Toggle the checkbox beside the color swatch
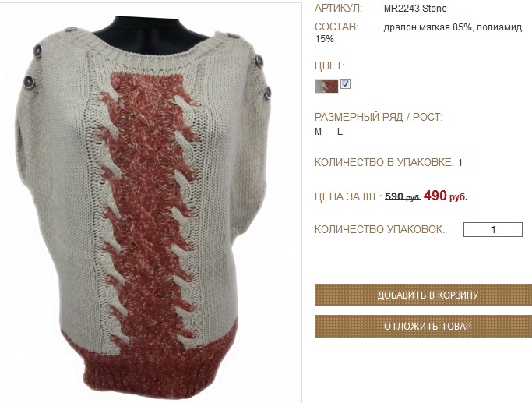This screenshot has width=532, height=403. coord(345,84)
